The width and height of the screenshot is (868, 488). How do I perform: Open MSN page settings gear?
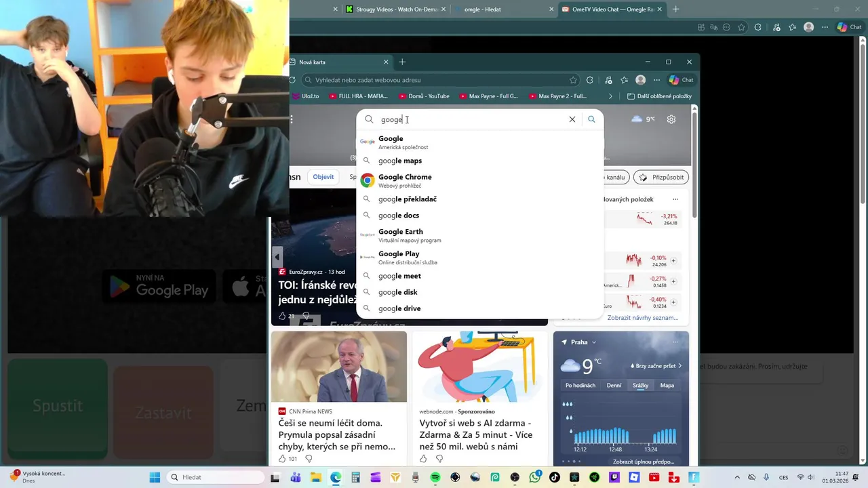[671, 119]
